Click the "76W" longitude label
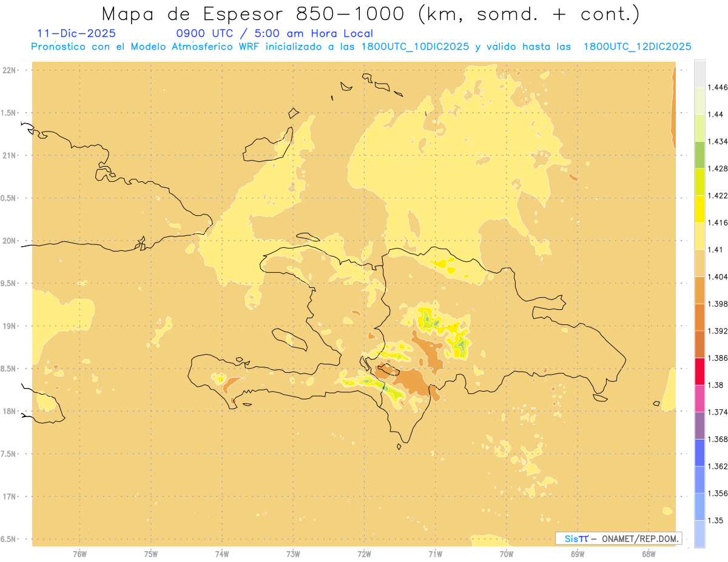The height and width of the screenshot is (562, 728). [79, 554]
